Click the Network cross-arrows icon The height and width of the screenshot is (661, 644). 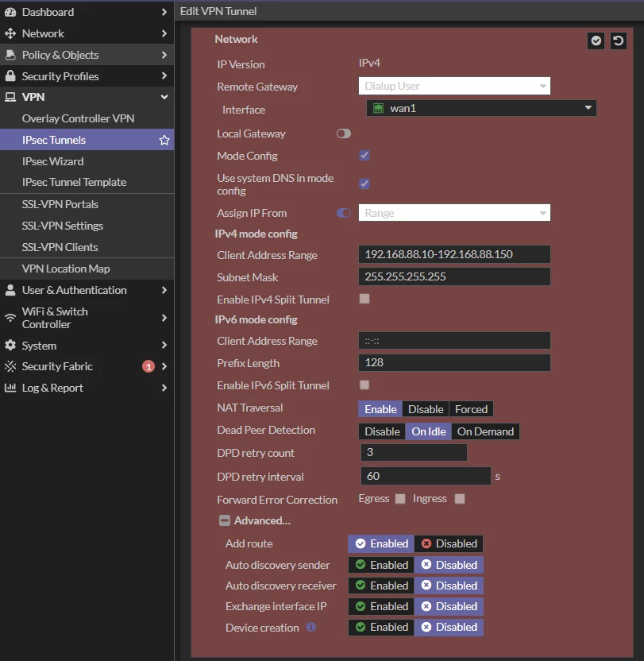[x=10, y=33]
